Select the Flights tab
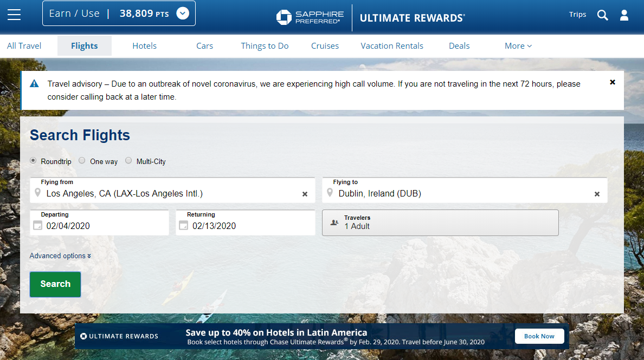 point(84,46)
